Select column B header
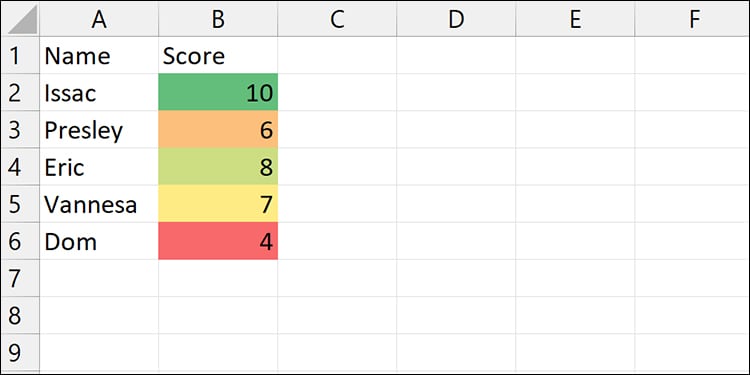Viewport: 750px width, 375px height. click(218, 19)
